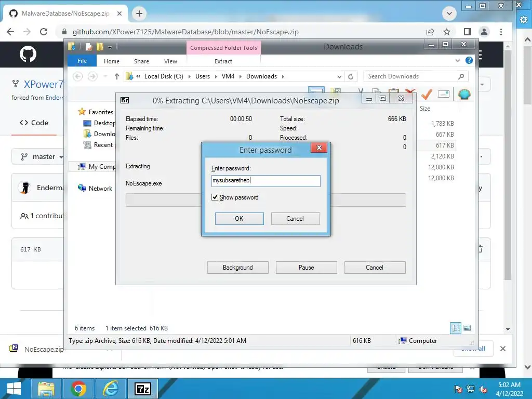532x399 pixels.
Task: Click Explorer forward navigation arrow
Action: tap(92, 76)
